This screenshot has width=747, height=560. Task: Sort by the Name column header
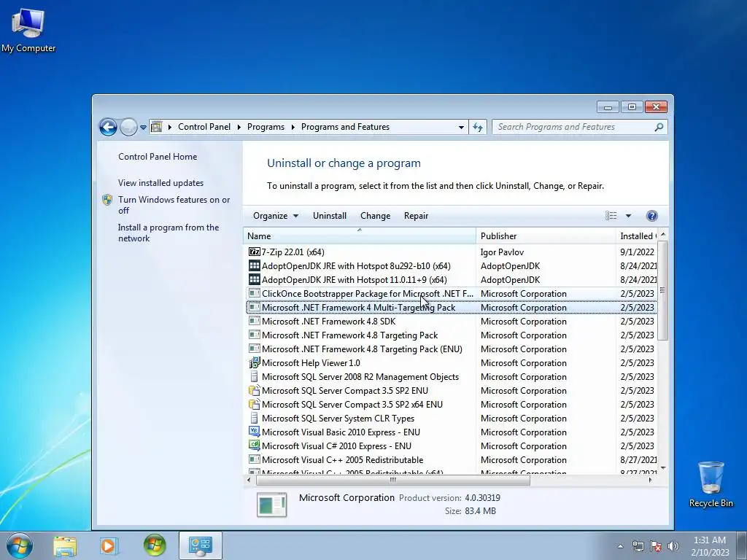point(360,236)
